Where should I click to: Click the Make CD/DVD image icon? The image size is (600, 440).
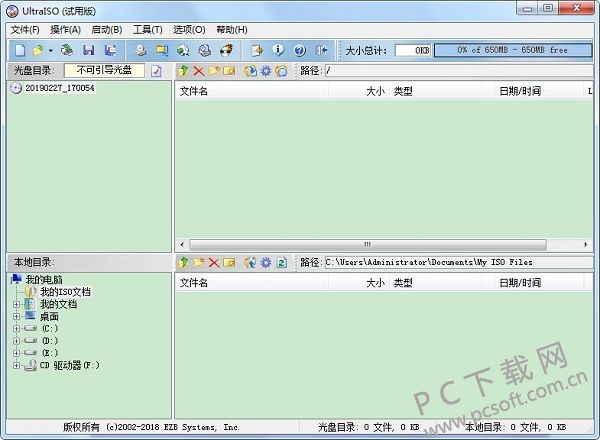(141, 50)
